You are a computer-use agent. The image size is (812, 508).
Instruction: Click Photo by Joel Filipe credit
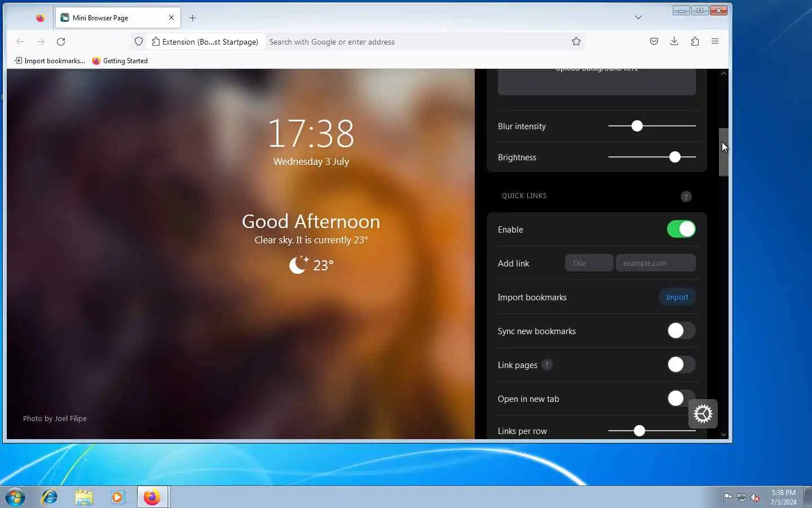55,418
